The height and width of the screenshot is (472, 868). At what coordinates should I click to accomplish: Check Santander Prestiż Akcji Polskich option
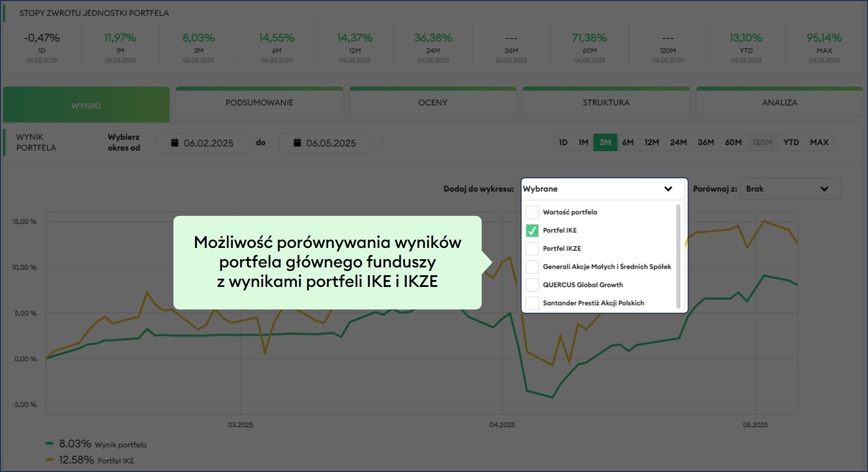point(532,303)
